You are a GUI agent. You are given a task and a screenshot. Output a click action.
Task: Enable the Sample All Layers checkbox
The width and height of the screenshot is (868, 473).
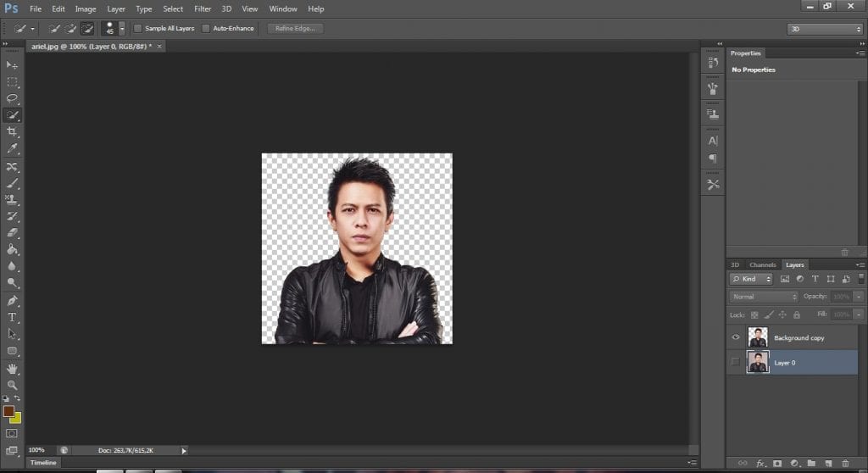[138, 29]
